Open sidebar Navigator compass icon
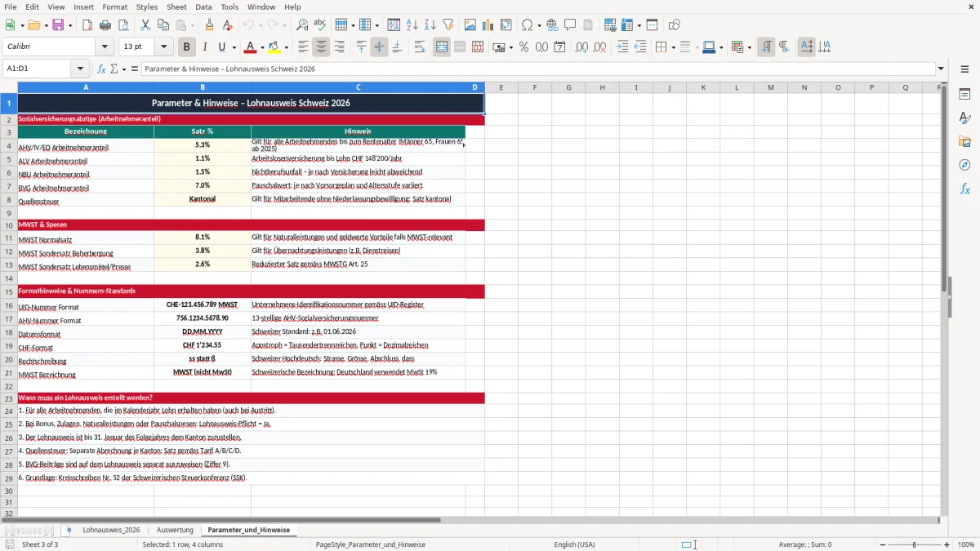The height and width of the screenshot is (551, 980). pos(964,165)
